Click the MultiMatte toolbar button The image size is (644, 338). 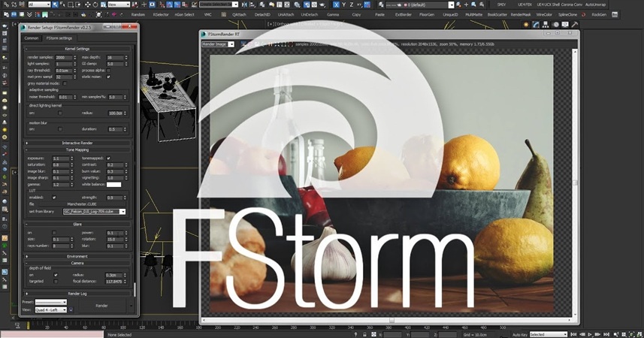(x=473, y=14)
